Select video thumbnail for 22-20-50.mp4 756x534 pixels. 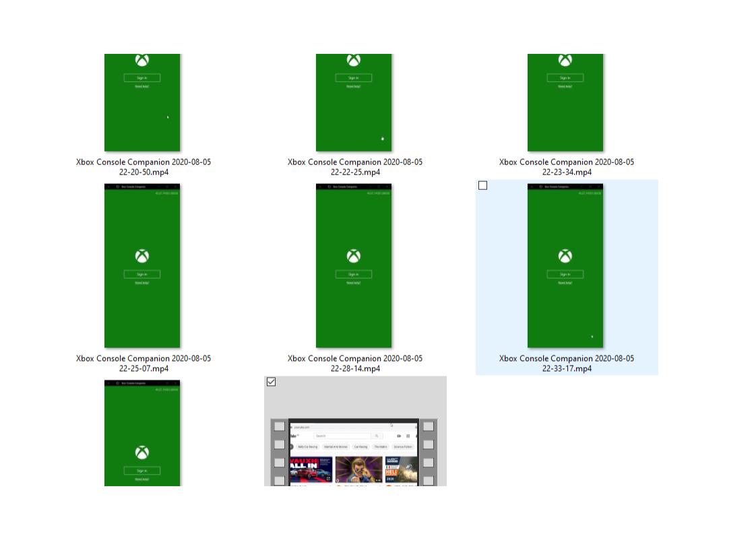coord(142,102)
